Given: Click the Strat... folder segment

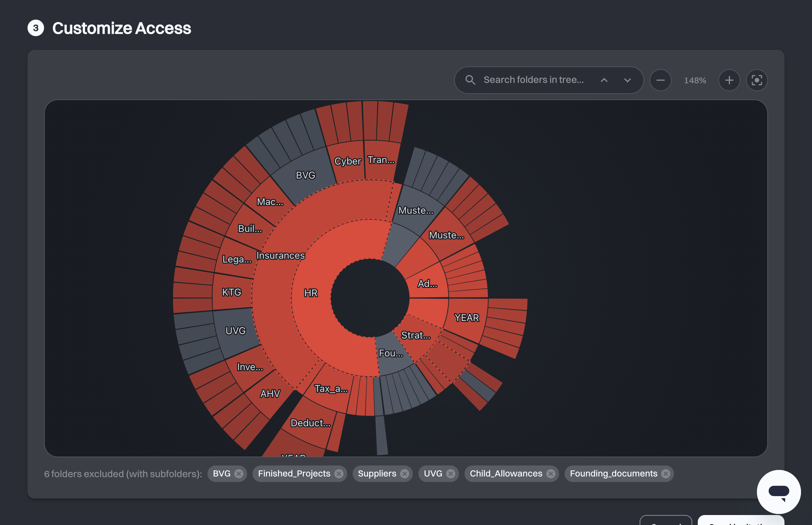Looking at the screenshot, I should point(416,335).
